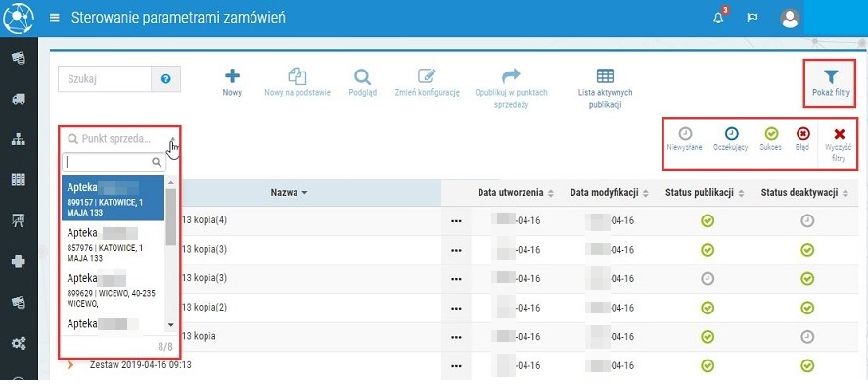The image size is (868, 384).
Task: Expand the Zestaw 2019-04-16 09:13 row
Action: (x=70, y=365)
